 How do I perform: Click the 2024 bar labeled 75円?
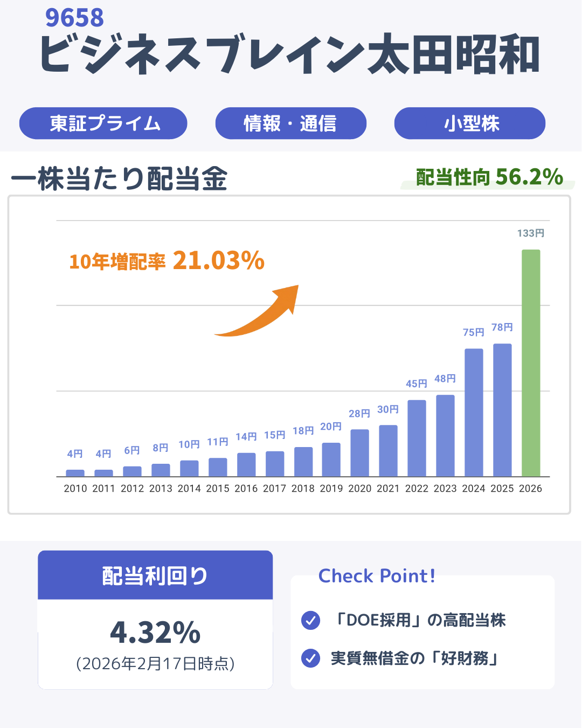tap(474, 413)
